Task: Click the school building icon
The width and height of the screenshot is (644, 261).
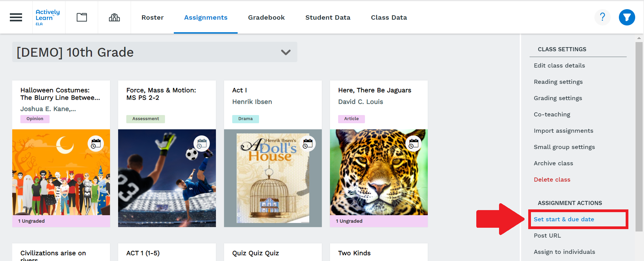Action: pos(114,17)
